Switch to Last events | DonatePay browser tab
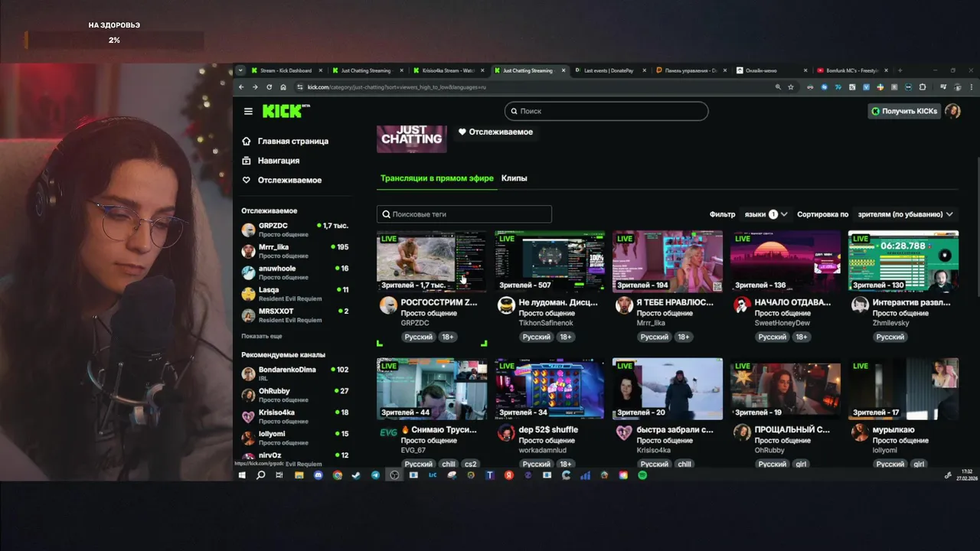Image resolution: width=980 pixels, height=551 pixels. pyautogui.click(x=610, y=70)
